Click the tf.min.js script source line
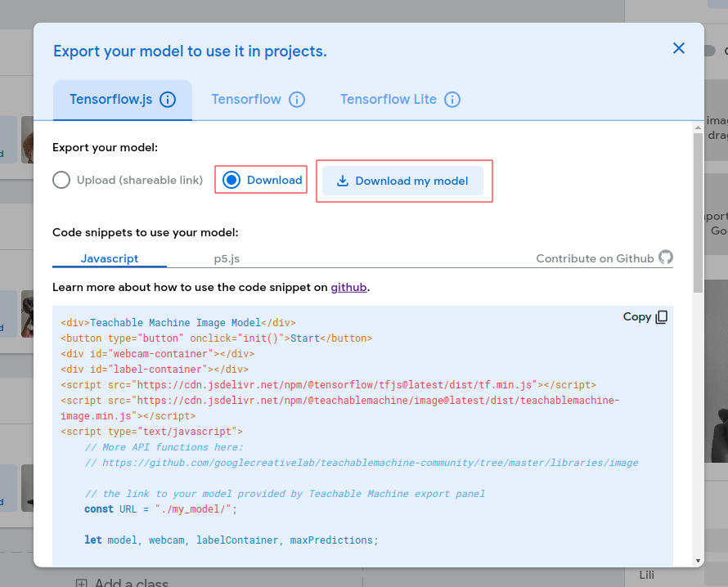This screenshot has height=587, width=728. click(x=328, y=385)
